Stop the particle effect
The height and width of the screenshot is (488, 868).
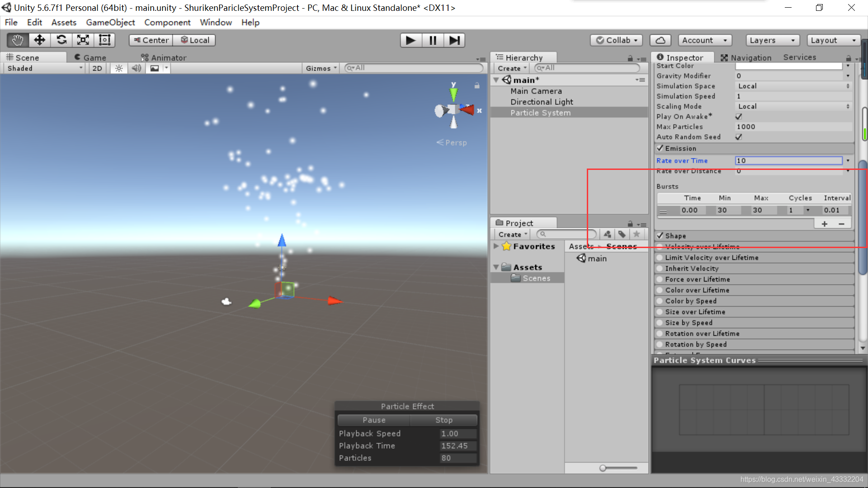click(443, 420)
